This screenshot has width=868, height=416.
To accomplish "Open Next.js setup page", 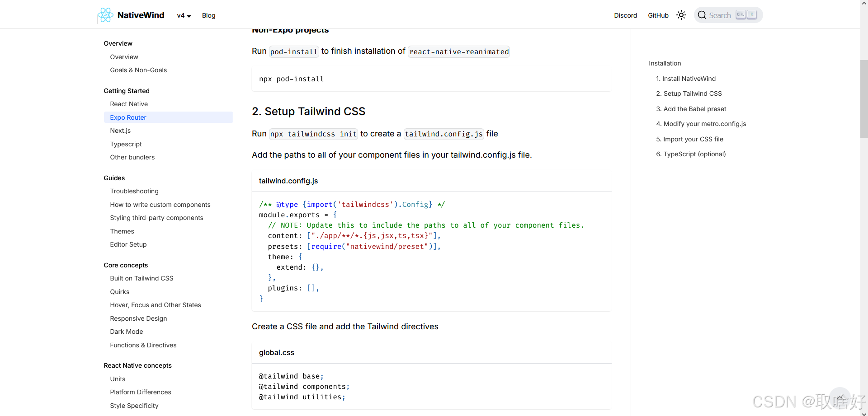I will 120,131.
